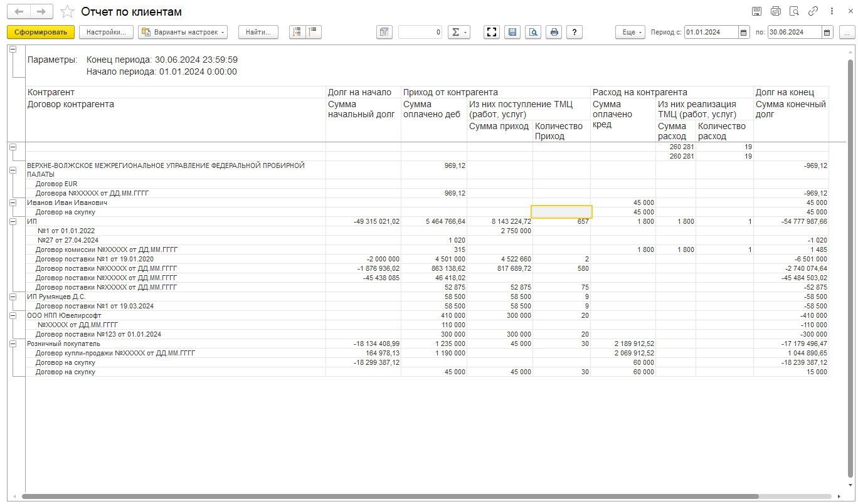Open print preview icon in title bar
Screen dimensions: 858x504
tap(795, 11)
